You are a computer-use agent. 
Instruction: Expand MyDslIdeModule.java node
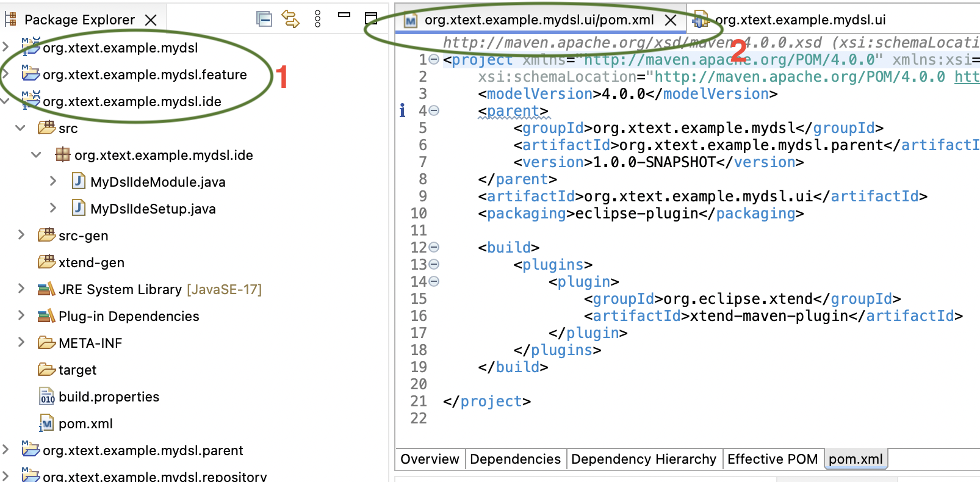coord(53,181)
